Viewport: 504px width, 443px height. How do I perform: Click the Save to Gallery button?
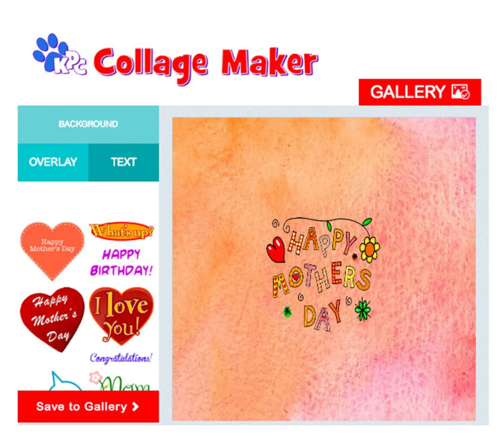click(x=88, y=407)
